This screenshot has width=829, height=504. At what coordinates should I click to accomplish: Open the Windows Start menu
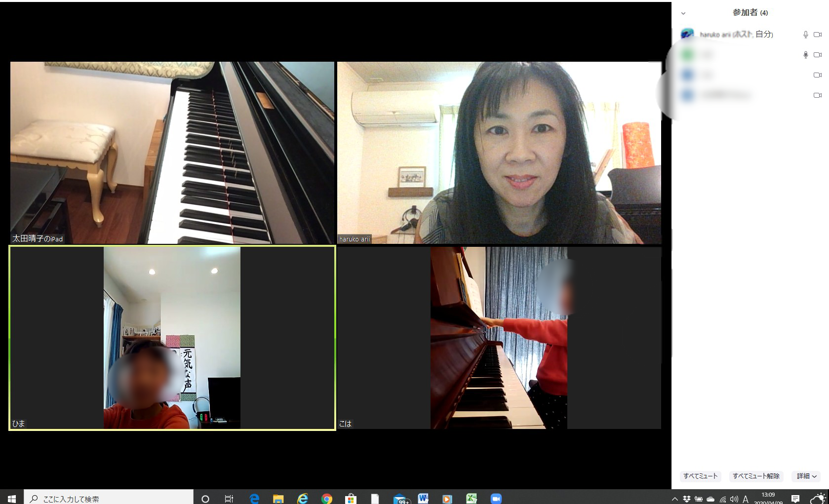(12, 499)
